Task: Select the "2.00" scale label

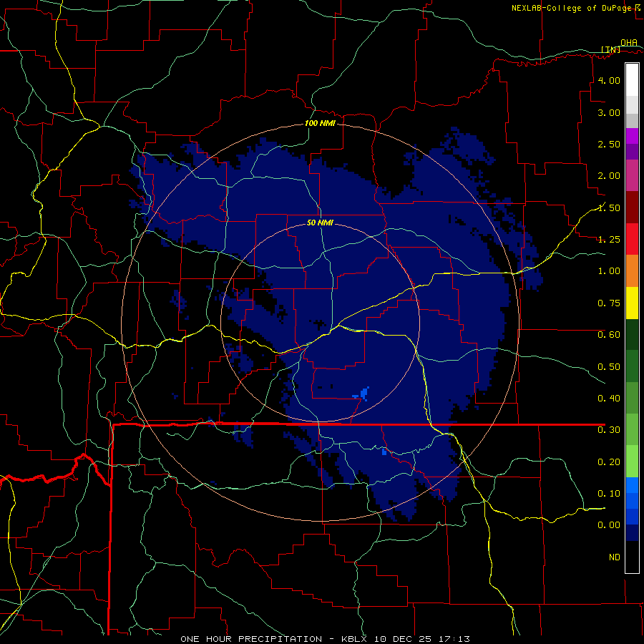Action: (609, 176)
